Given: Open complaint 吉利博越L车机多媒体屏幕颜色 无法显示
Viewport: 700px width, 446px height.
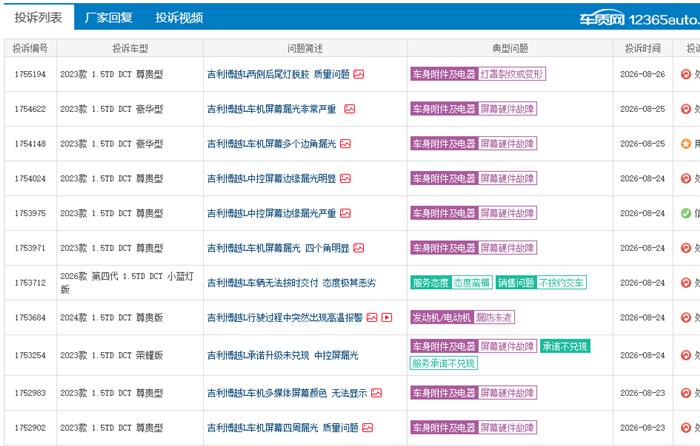Looking at the screenshot, I should click(287, 393).
